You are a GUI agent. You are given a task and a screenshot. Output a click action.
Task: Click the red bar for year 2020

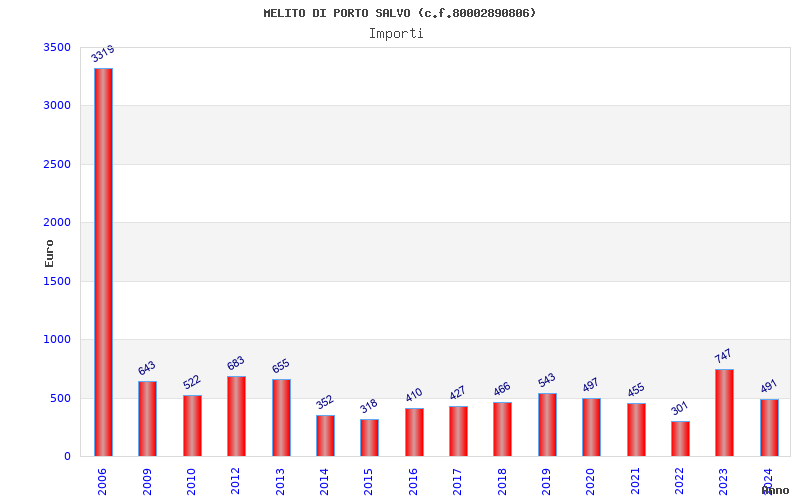click(x=592, y=427)
